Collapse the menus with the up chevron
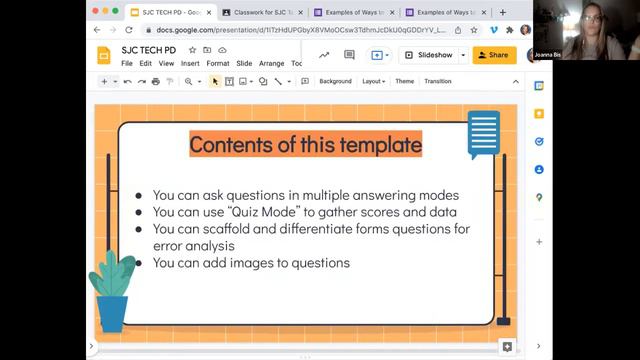Viewport: 640px width, 360px height. coord(516,82)
